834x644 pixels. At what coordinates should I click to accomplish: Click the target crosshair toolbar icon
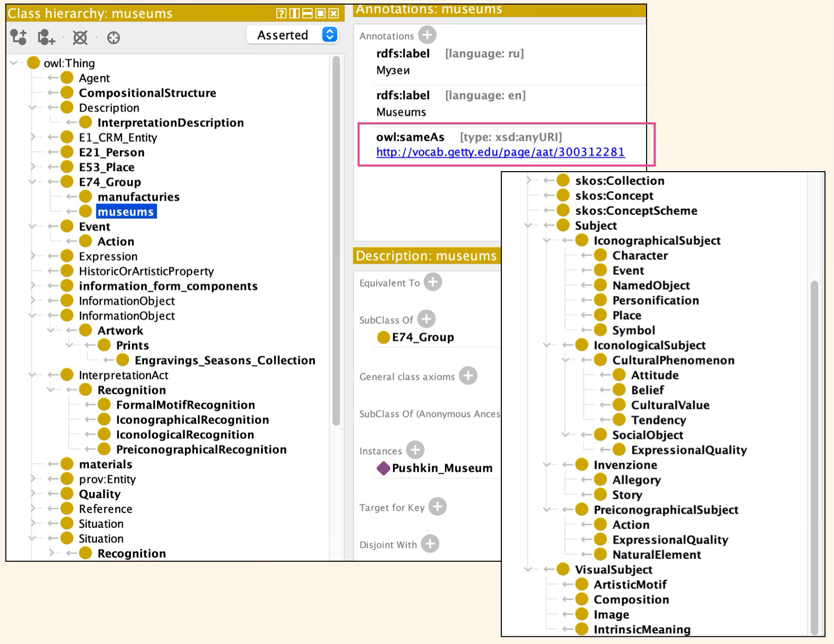113,38
